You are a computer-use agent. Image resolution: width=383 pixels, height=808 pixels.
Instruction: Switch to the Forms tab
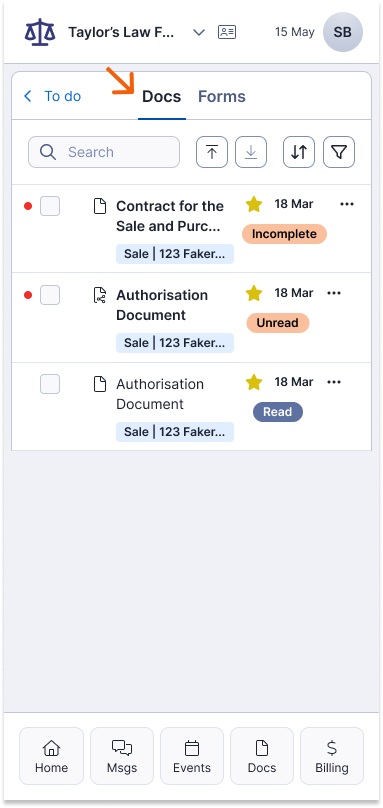(x=222, y=96)
